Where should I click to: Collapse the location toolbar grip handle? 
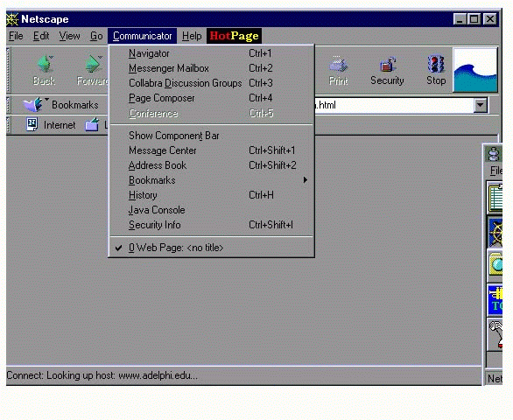pyautogui.click(x=9, y=105)
